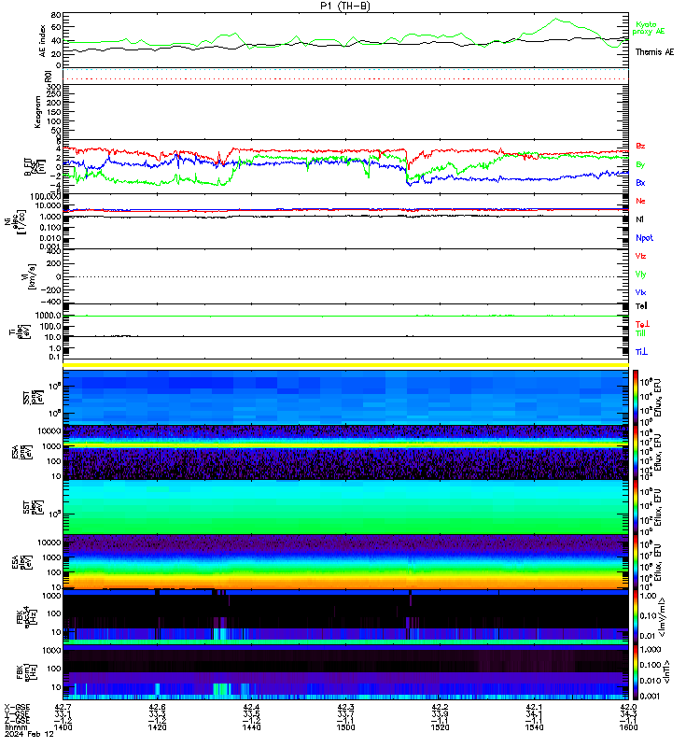This screenshot has height=747, width=700.
Task: Select the 1600 time tick label
Action: click(x=628, y=727)
